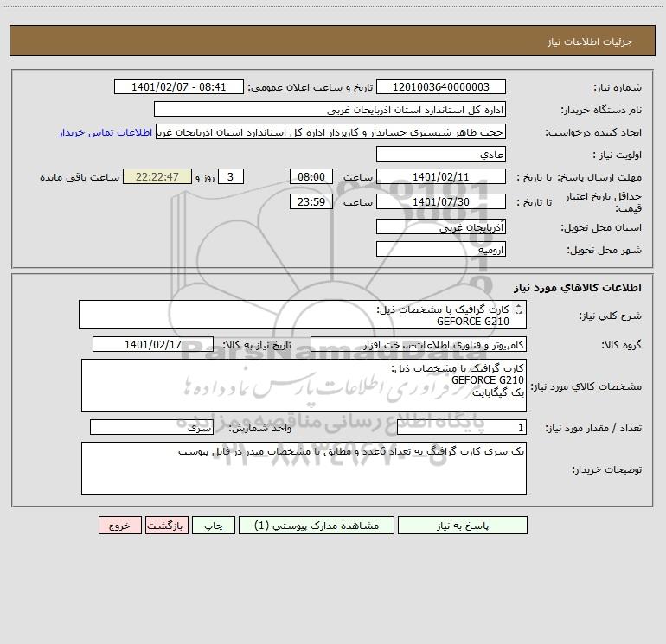Click the remaining days field showing 3
Image resolution: width=666 pixels, height=644 pixels.
click(231, 176)
